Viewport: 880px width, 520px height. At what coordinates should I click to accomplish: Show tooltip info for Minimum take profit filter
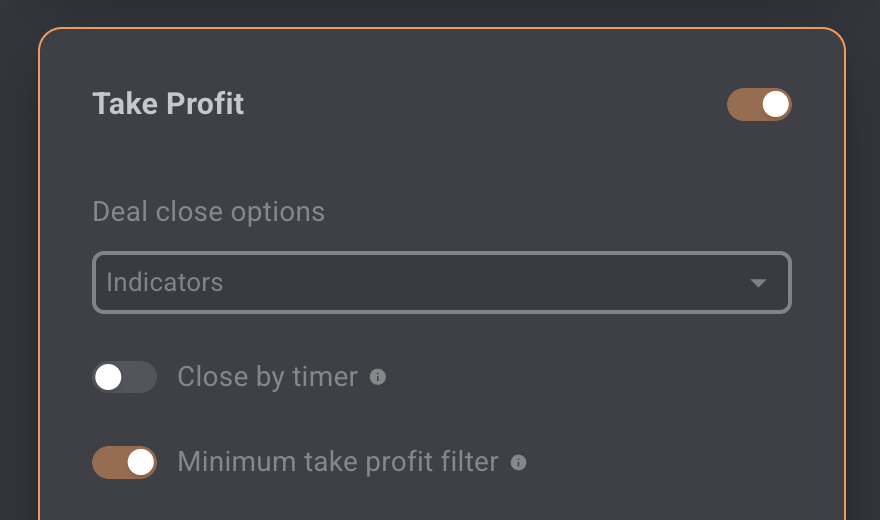click(519, 462)
